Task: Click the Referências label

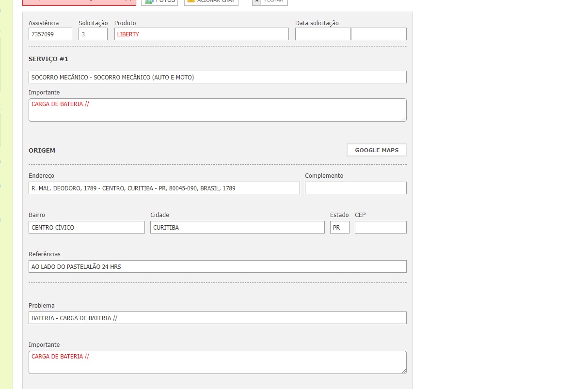Action: click(x=45, y=254)
